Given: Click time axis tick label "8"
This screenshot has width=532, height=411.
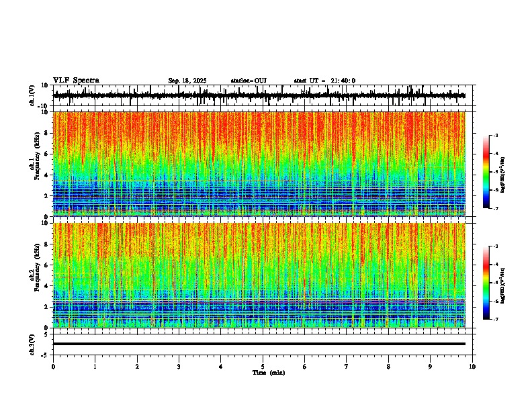Looking at the screenshot, I should pyautogui.click(x=388, y=367).
